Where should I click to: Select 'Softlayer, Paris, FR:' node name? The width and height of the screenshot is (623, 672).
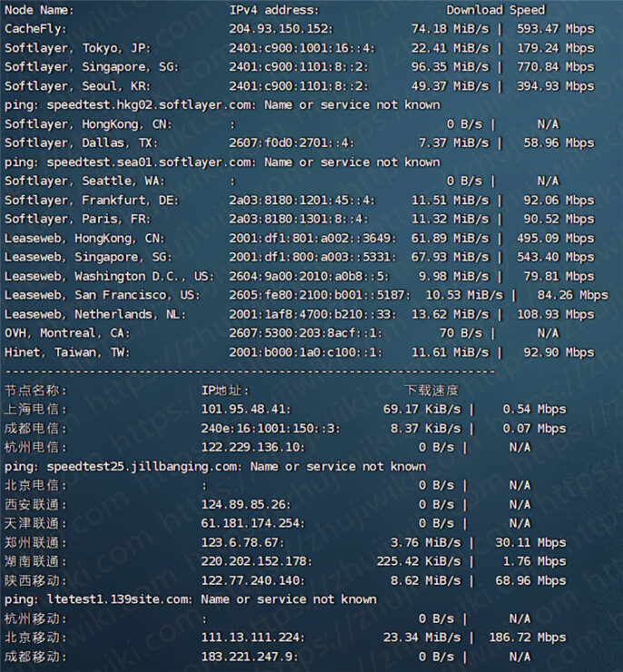pyautogui.click(x=77, y=219)
